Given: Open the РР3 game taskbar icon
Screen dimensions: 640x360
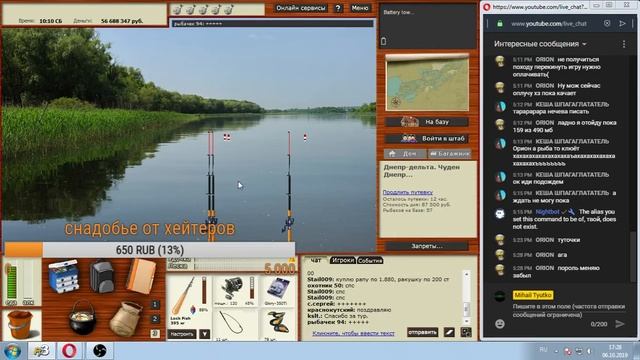Looking at the screenshot, I should [41, 351].
